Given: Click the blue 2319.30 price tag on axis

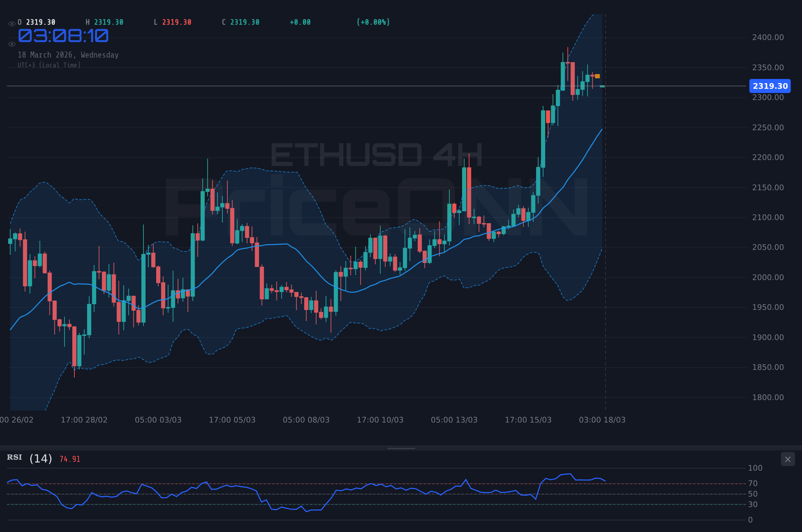Looking at the screenshot, I should (x=770, y=86).
